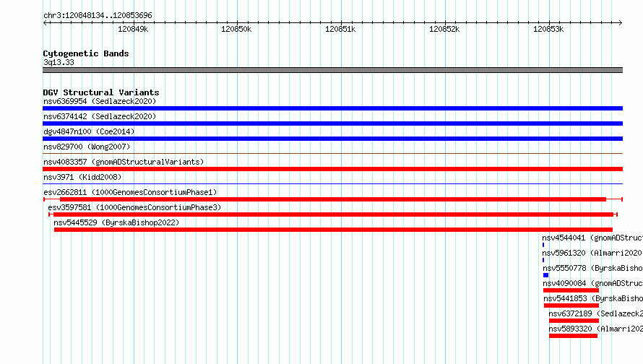Click the nsv6369954 (Sedlazeck2020) variant label

point(100,101)
